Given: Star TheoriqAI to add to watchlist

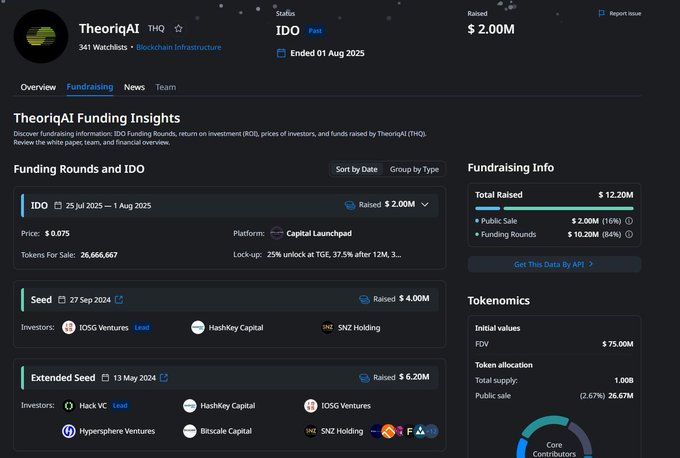Looking at the screenshot, I should click(178, 28).
